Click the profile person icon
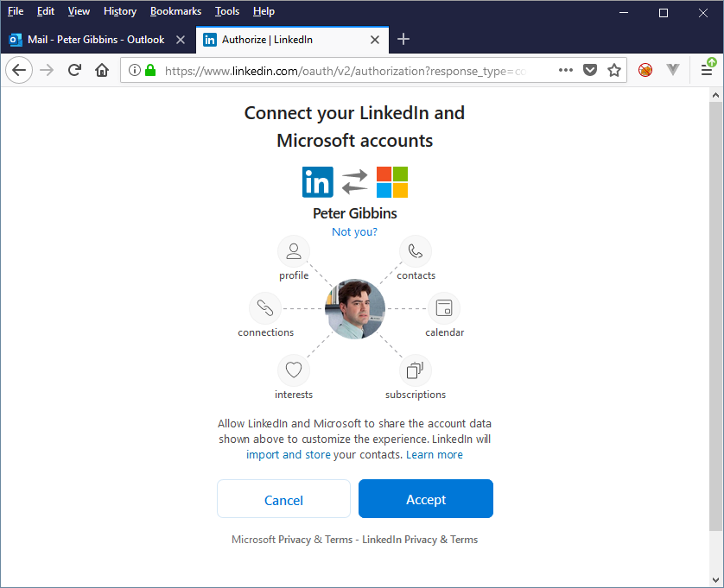This screenshot has height=588, width=724. tap(294, 251)
